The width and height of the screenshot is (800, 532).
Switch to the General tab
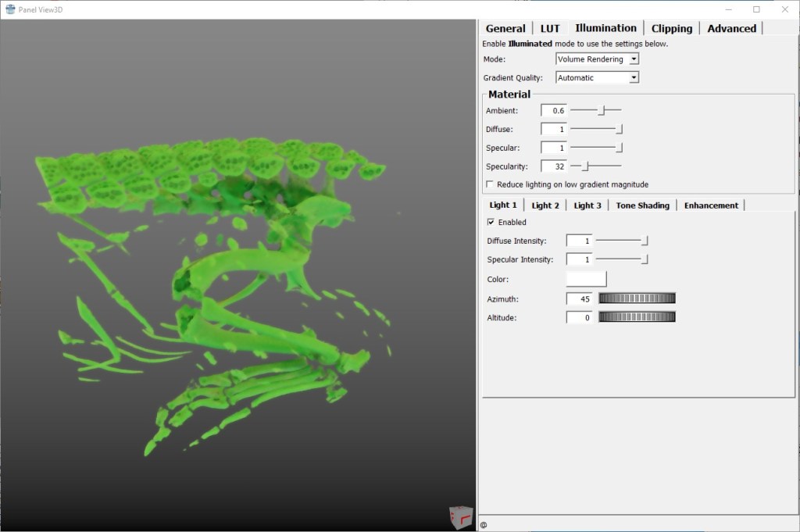tap(505, 29)
